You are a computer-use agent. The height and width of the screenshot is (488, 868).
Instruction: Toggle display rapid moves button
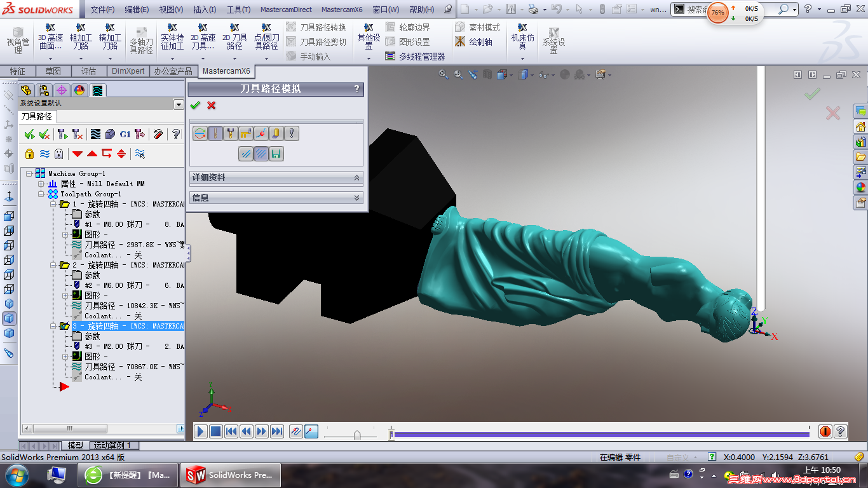[246, 133]
